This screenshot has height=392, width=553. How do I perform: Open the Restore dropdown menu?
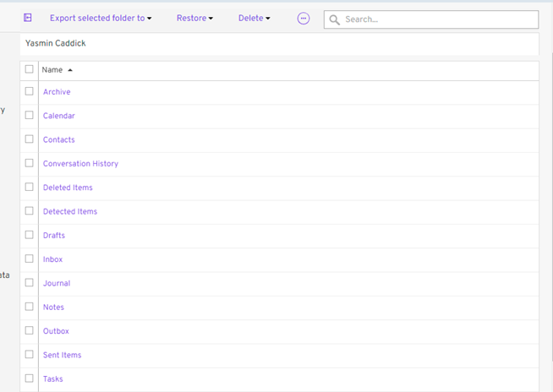click(x=194, y=18)
